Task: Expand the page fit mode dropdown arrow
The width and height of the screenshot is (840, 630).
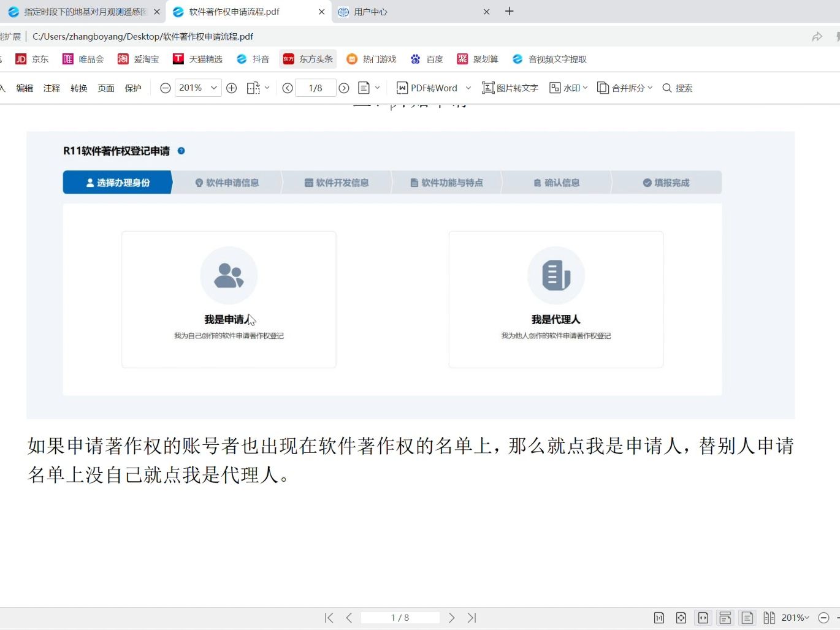Action: [x=267, y=88]
